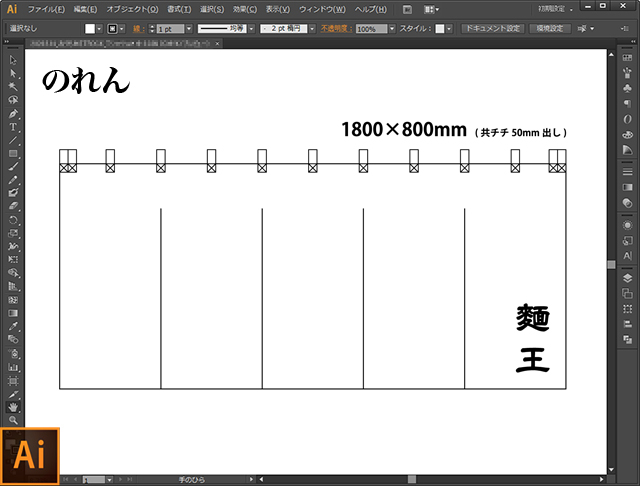Open the stroke weight dropdown

189,29
